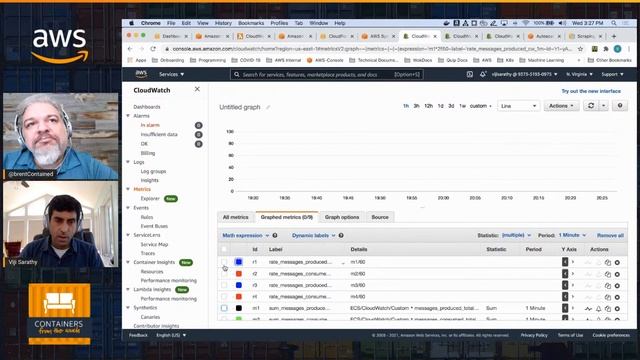Toggle checkbox for r2 metric

coord(224,273)
